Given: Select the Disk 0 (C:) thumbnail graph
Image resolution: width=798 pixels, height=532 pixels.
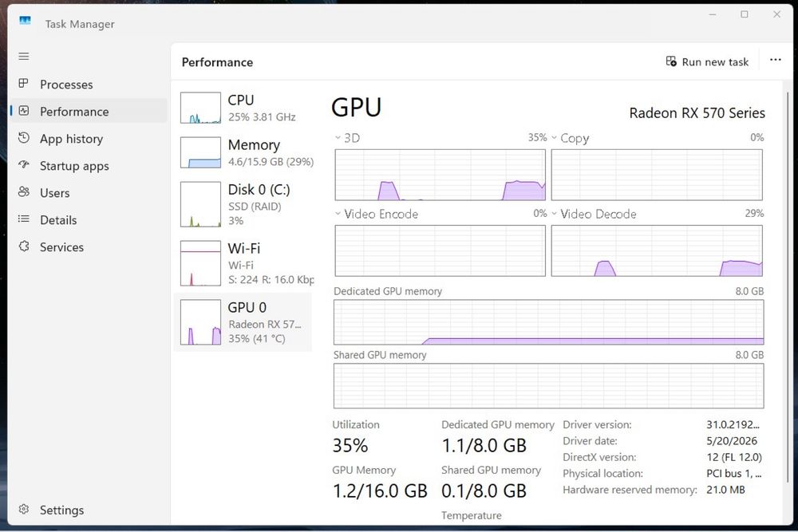Looking at the screenshot, I should [x=200, y=204].
